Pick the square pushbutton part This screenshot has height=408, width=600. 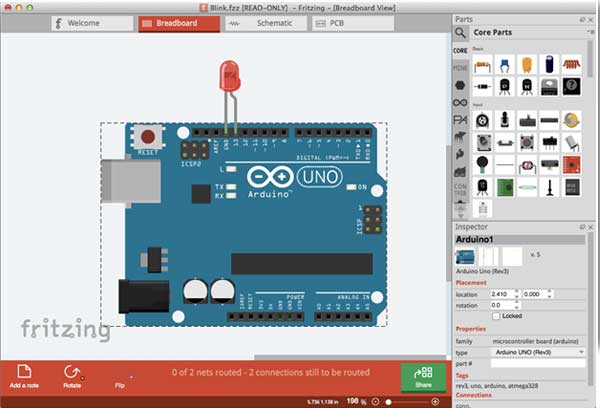(527, 143)
